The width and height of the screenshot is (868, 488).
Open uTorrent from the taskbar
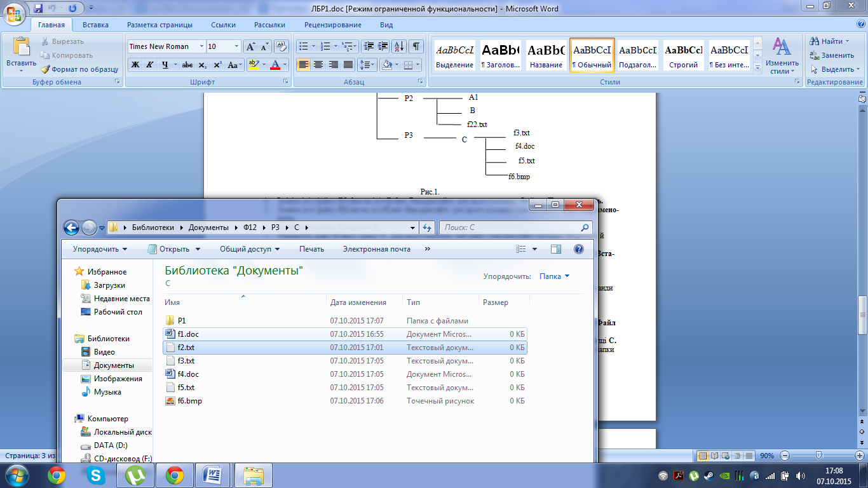coord(135,475)
